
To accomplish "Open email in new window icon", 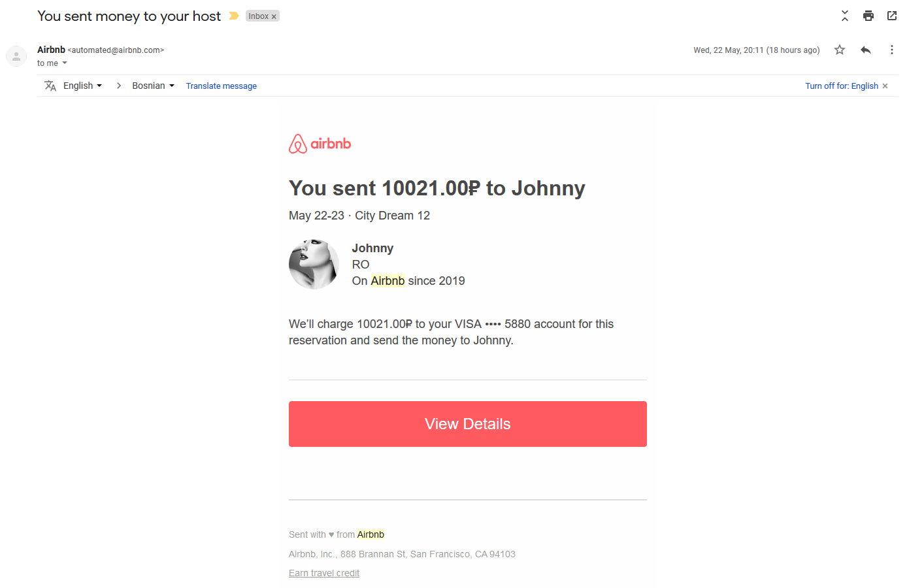I will [x=892, y=16].
